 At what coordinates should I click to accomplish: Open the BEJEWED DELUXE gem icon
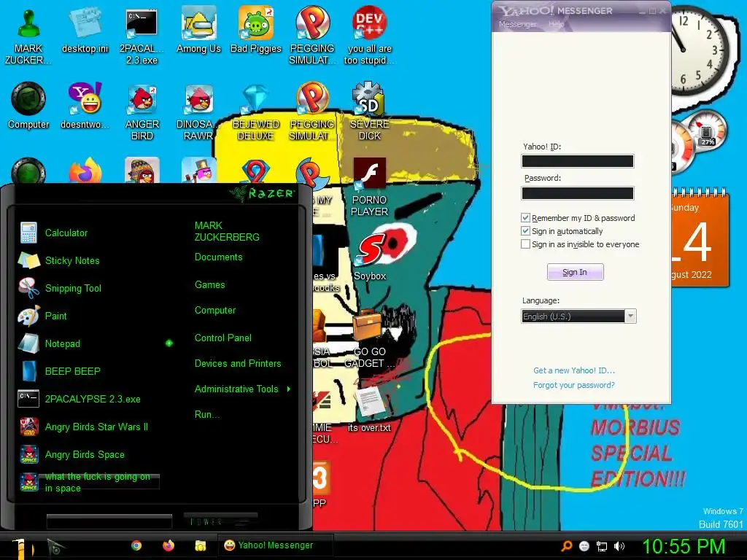[x=256, y=112]
